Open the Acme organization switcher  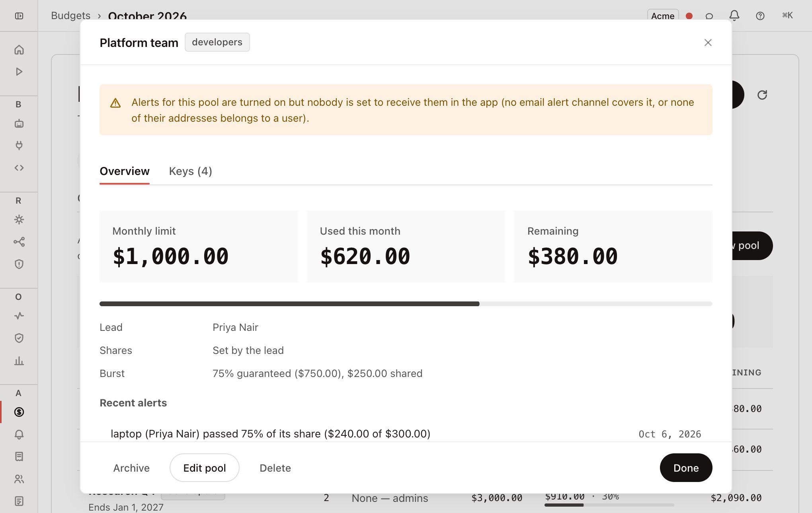coord(663,16)
